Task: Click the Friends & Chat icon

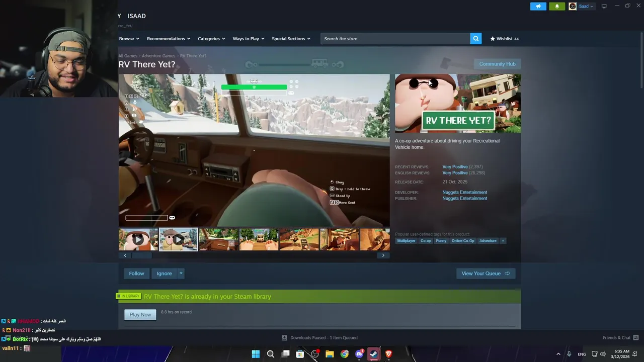Action: point(636,338)
